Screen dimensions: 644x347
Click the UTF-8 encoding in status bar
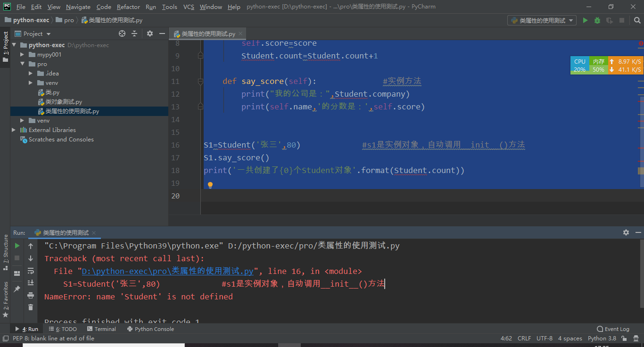point(544,338)
